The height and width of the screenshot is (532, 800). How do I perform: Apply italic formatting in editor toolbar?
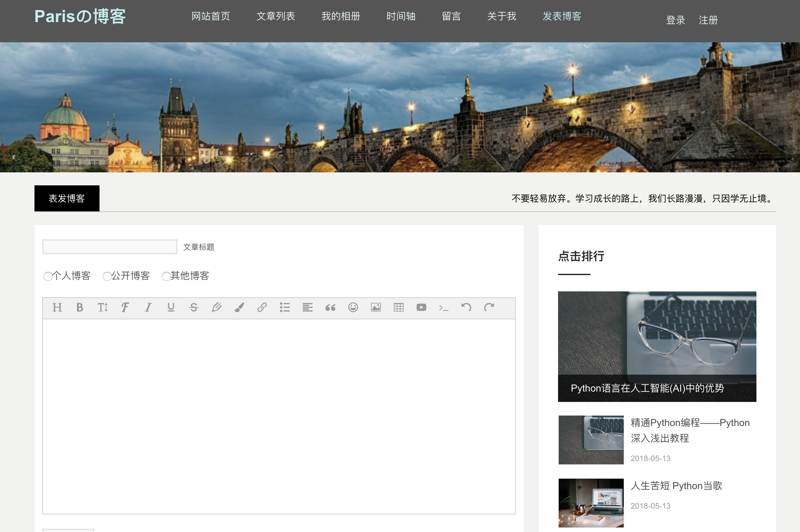[148, 307]
